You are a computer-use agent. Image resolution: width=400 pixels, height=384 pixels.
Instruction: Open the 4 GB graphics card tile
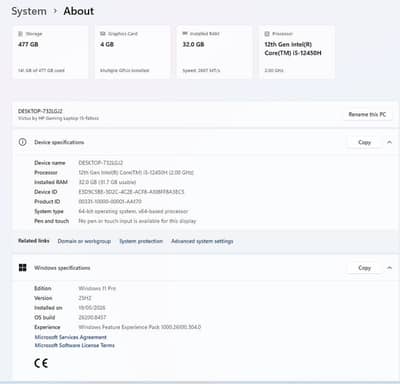point(132,52)
